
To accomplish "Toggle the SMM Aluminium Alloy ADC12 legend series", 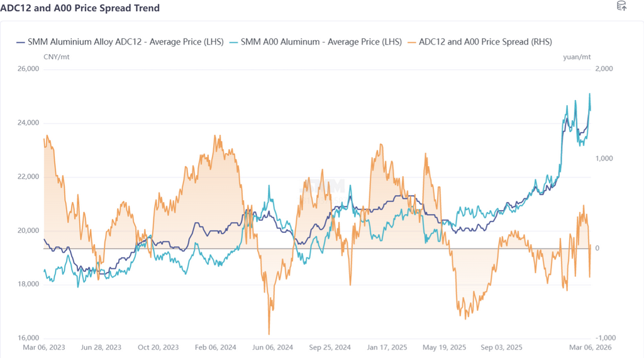I will point(126,42).
